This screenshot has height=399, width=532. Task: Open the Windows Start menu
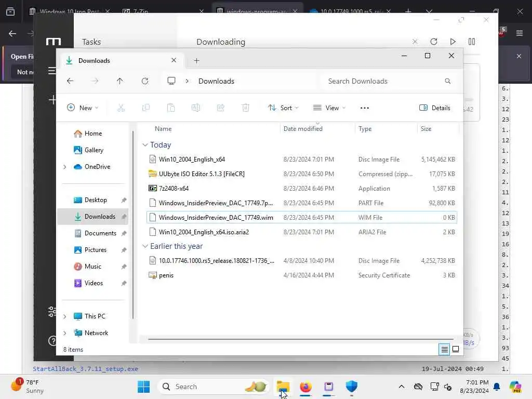click(x=143, y=387)
